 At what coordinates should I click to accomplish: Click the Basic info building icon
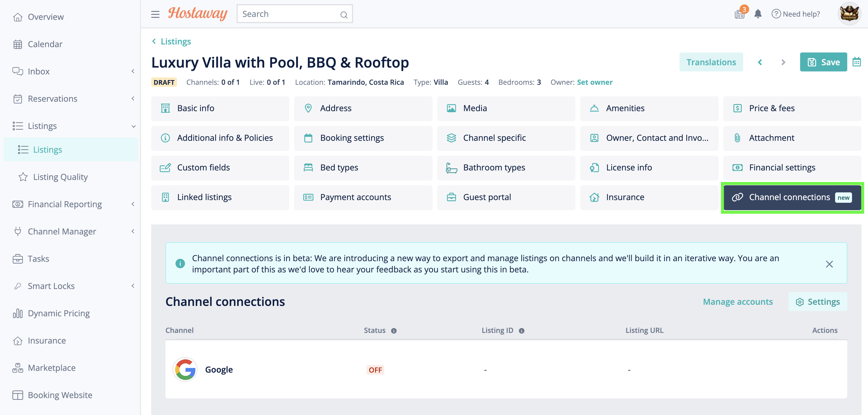(x=165, y=108)
